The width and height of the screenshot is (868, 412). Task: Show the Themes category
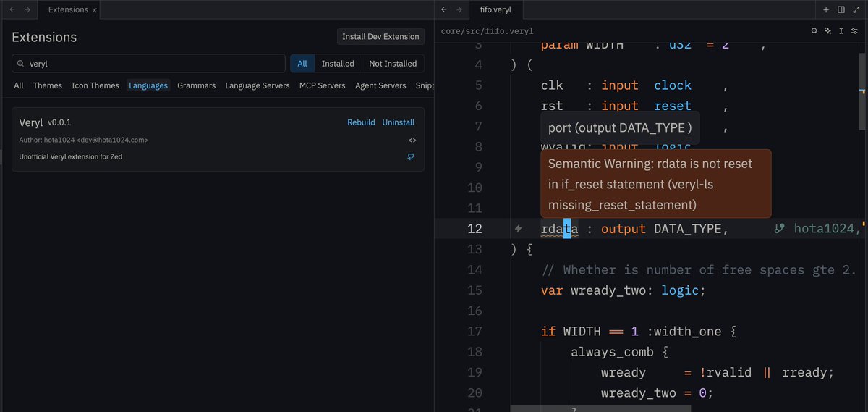[48, 85]
